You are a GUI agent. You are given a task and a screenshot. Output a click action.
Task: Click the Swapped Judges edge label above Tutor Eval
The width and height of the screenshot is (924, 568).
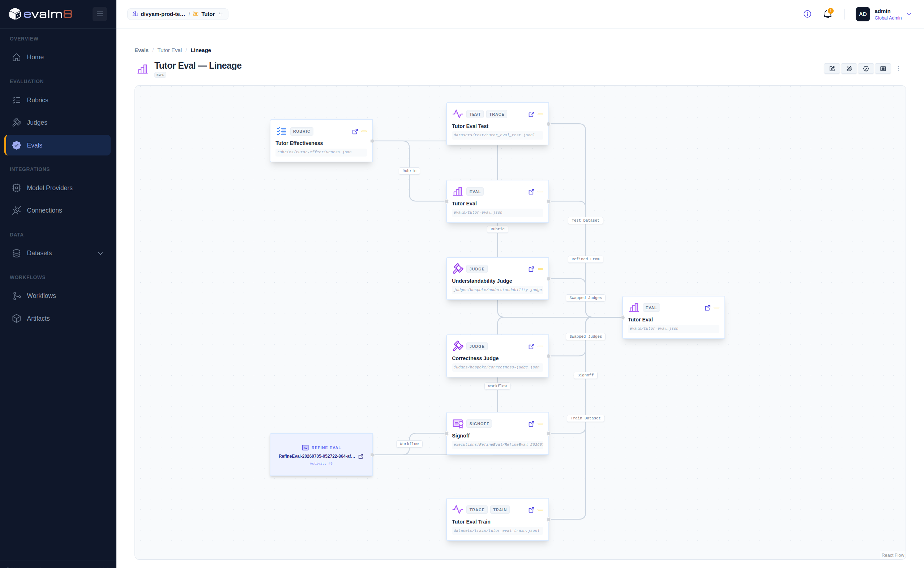[x=585, y=298]
